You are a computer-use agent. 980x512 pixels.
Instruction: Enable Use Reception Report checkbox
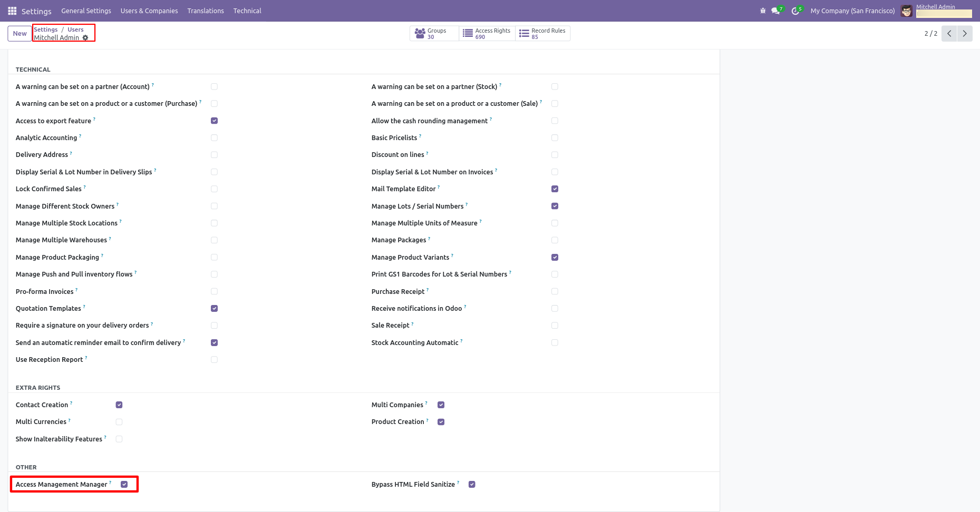tap(214, 360)
